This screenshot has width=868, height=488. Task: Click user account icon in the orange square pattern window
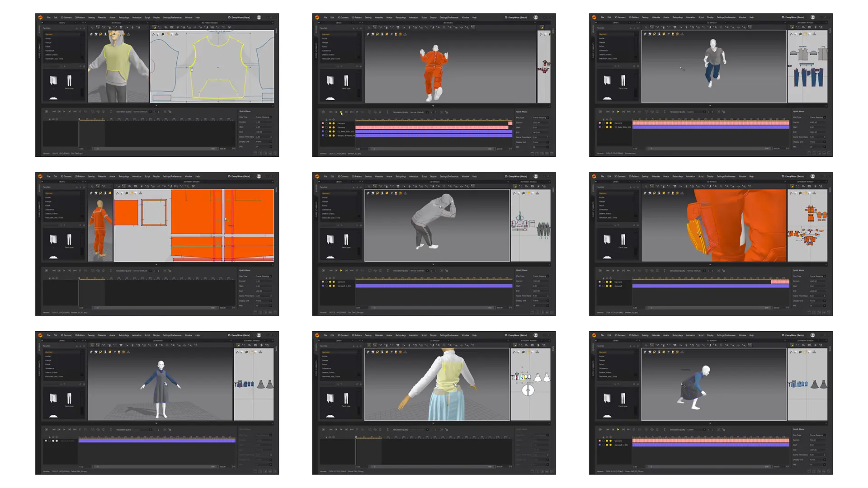pyautogui.click(x=259, y=176)
